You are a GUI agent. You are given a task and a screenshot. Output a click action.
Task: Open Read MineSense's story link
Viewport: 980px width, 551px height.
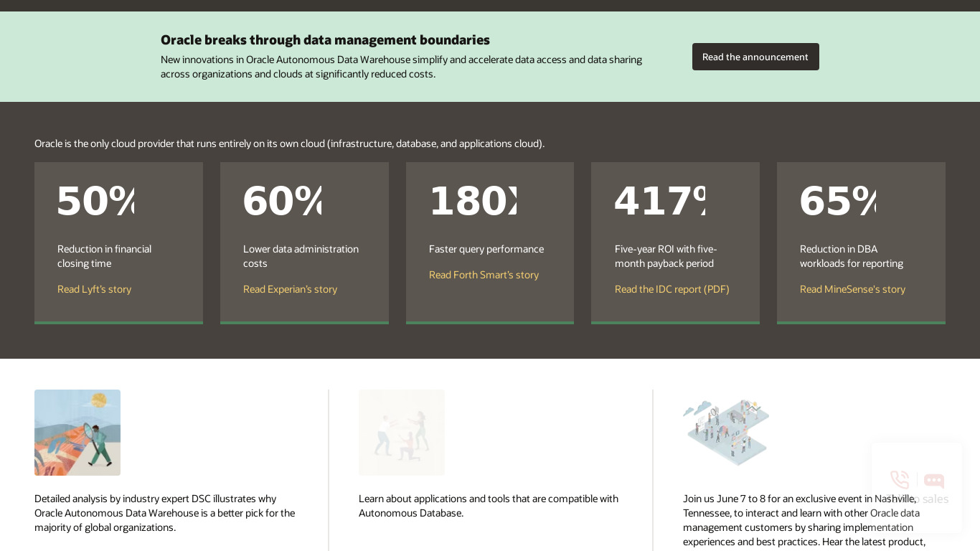click(x=852, y=289)
